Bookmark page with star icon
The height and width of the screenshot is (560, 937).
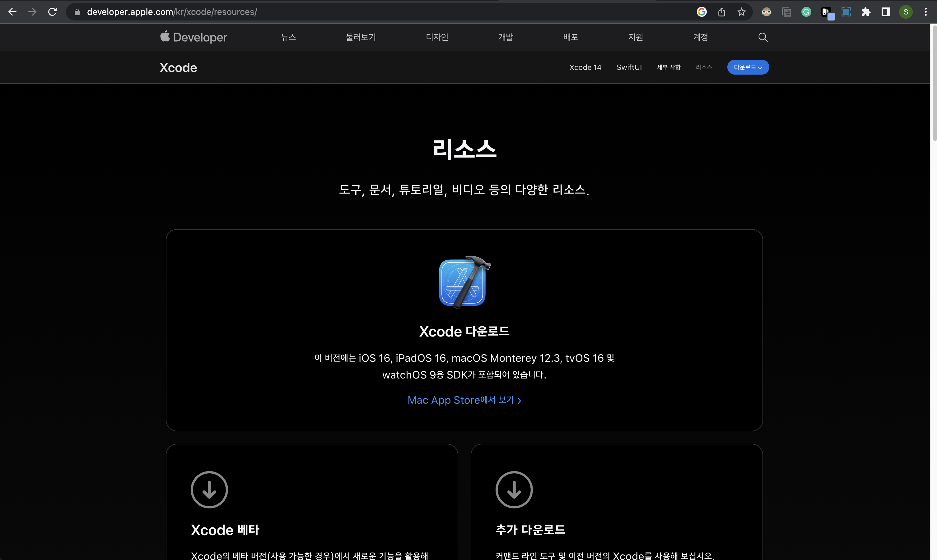pyautogui.click(x=741, y=12)
